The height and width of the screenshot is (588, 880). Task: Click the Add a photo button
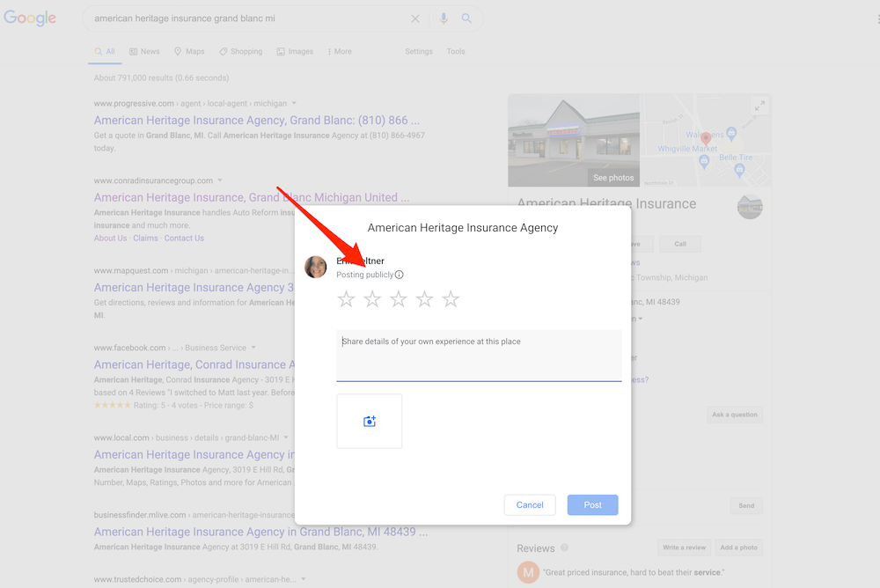tap(738, 548)
